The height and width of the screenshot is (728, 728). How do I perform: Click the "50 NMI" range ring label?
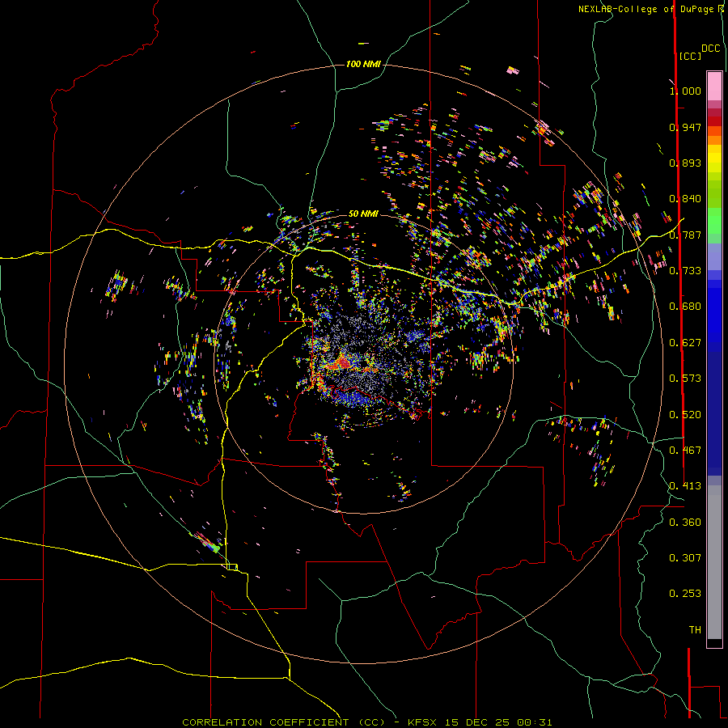(363, 214)
